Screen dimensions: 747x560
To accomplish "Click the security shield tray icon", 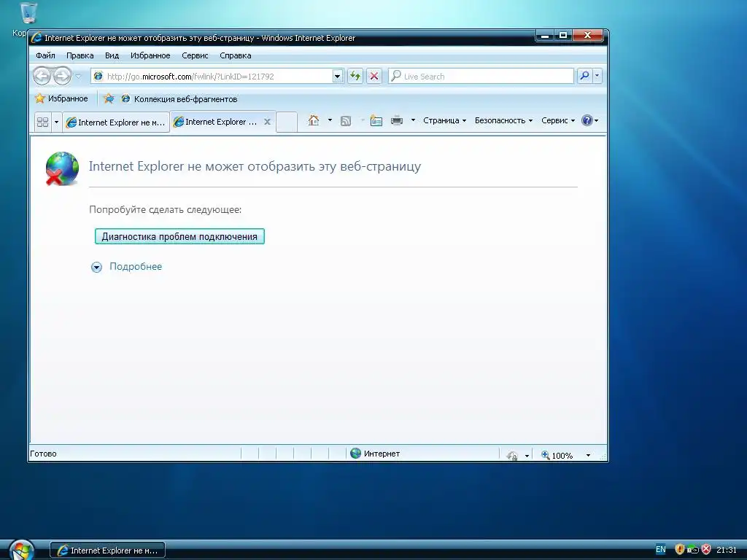I will pyautogui.click(x=680, y=550).
